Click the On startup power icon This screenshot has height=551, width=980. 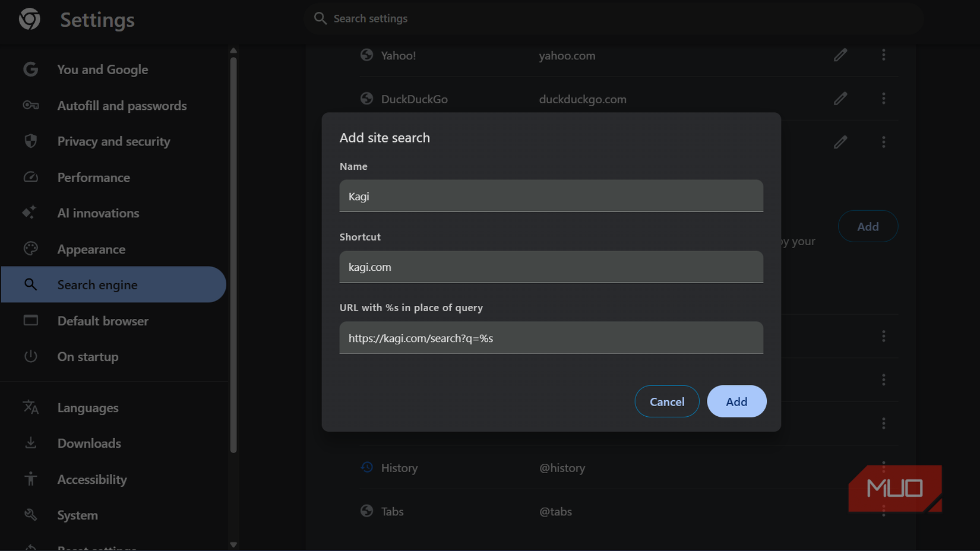pos(30,356)
